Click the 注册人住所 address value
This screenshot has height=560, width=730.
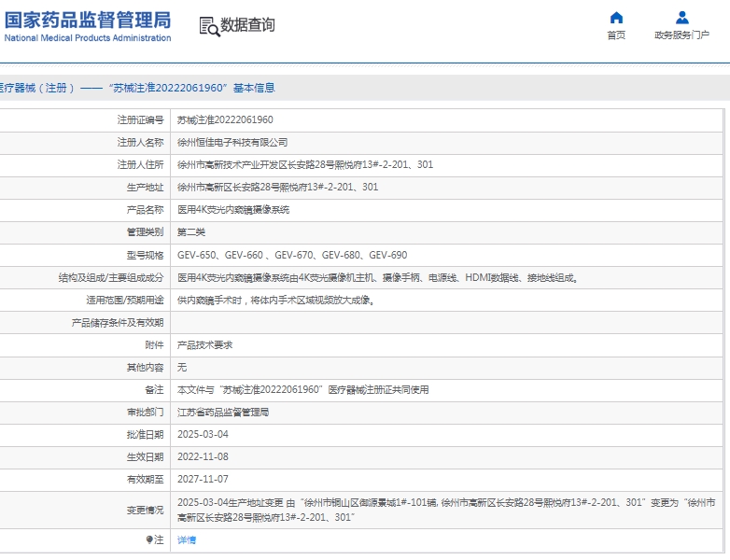pyautogui.click(x=305, y=165)
